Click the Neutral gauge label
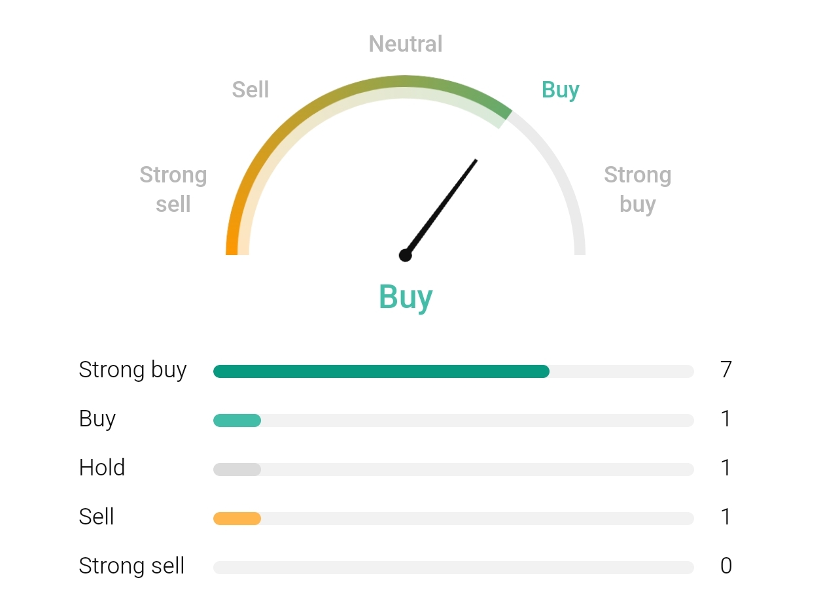This screenshot has width=840, height=616. (406, 44)
